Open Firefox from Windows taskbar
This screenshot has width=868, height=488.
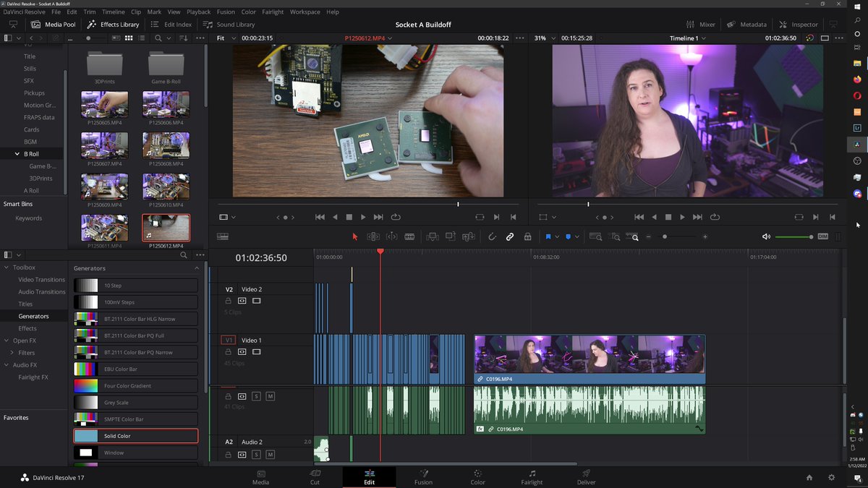pyautogui.click(x=858, y=79)
